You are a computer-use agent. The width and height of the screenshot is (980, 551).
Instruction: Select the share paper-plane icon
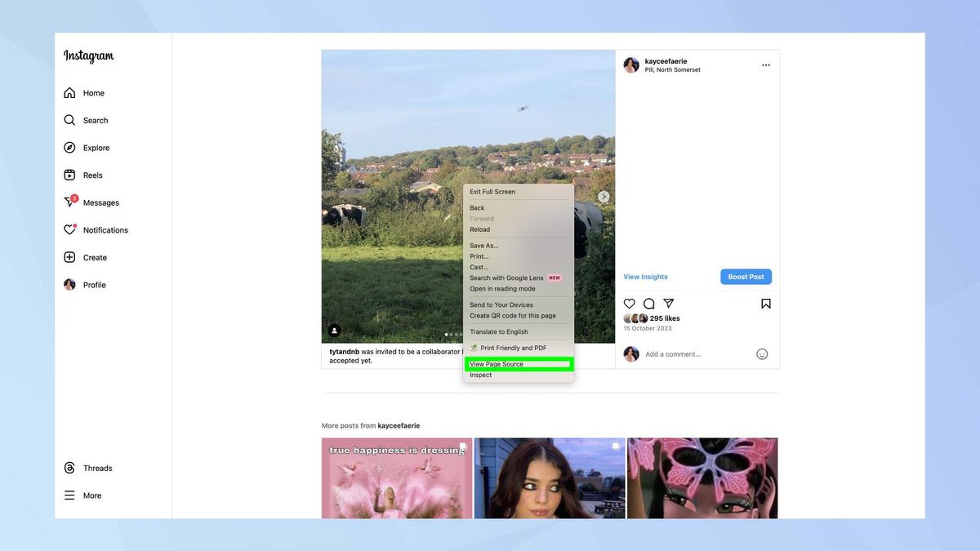pyautogui.click(x=668, y=303)
